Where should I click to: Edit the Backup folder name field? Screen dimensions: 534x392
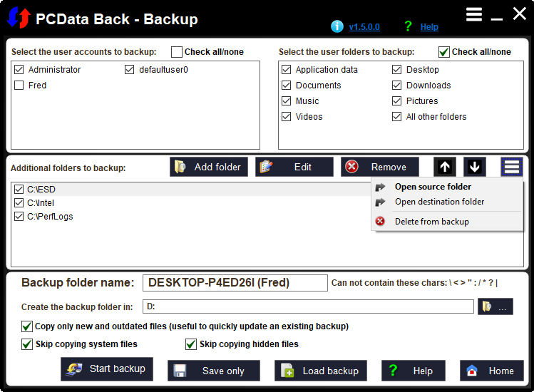[235, 283]
